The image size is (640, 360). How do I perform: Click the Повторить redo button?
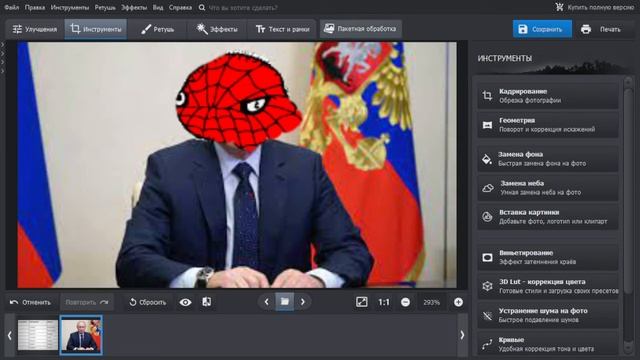pos(87,302)
